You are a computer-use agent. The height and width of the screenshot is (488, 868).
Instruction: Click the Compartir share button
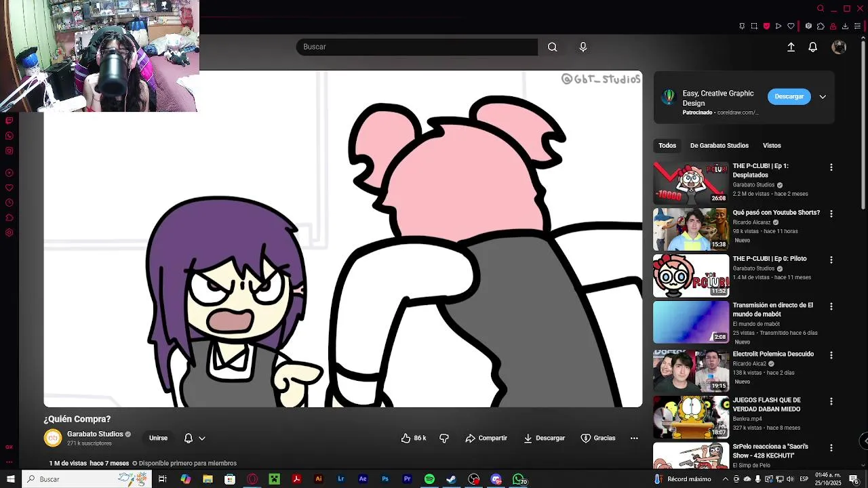click(x=486, y=438)
